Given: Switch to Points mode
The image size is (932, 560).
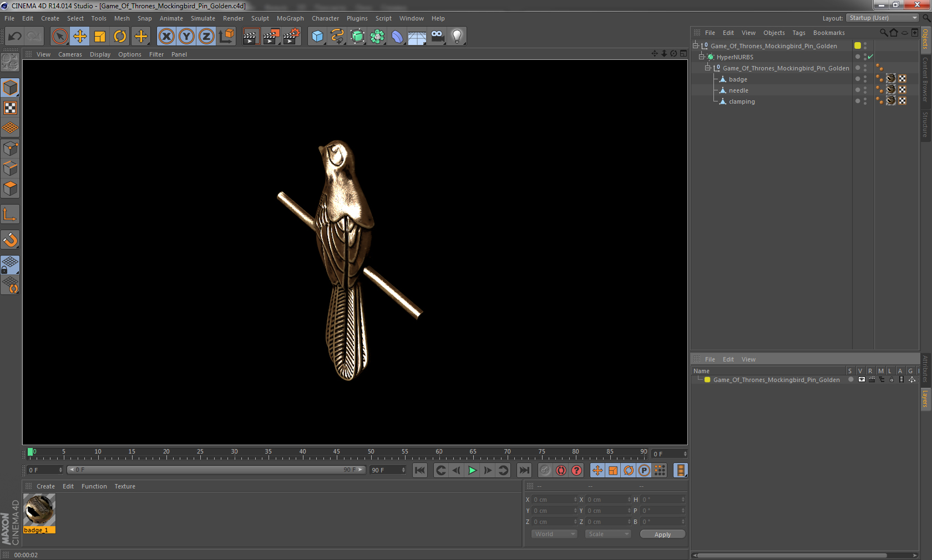Looking at the screenshot, I should pos(10,148).
